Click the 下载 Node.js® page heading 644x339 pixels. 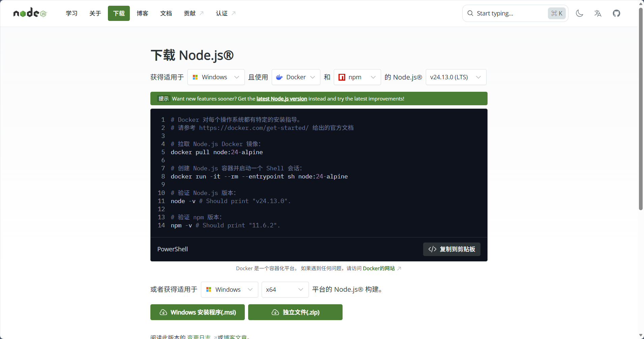[192, 55]
